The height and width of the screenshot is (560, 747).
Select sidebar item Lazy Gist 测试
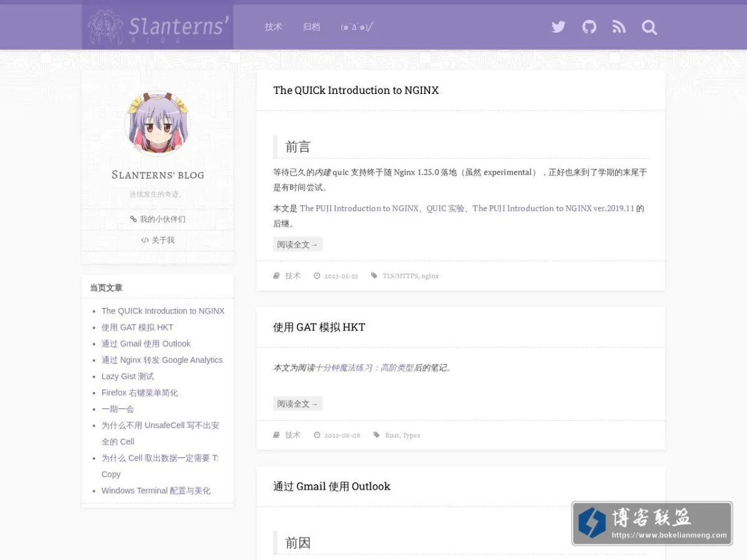coord(128,376)
